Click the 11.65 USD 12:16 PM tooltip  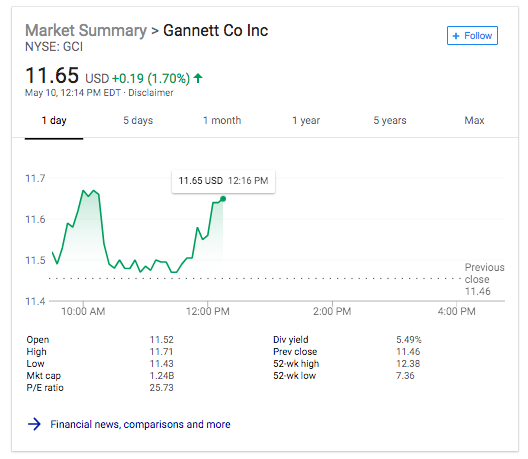[223, 181]
